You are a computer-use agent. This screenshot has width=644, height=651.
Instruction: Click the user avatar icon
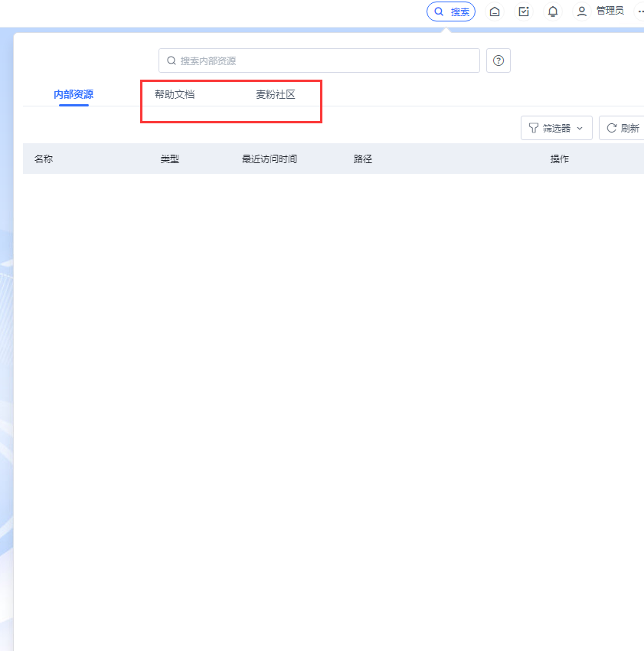[582, 11]
